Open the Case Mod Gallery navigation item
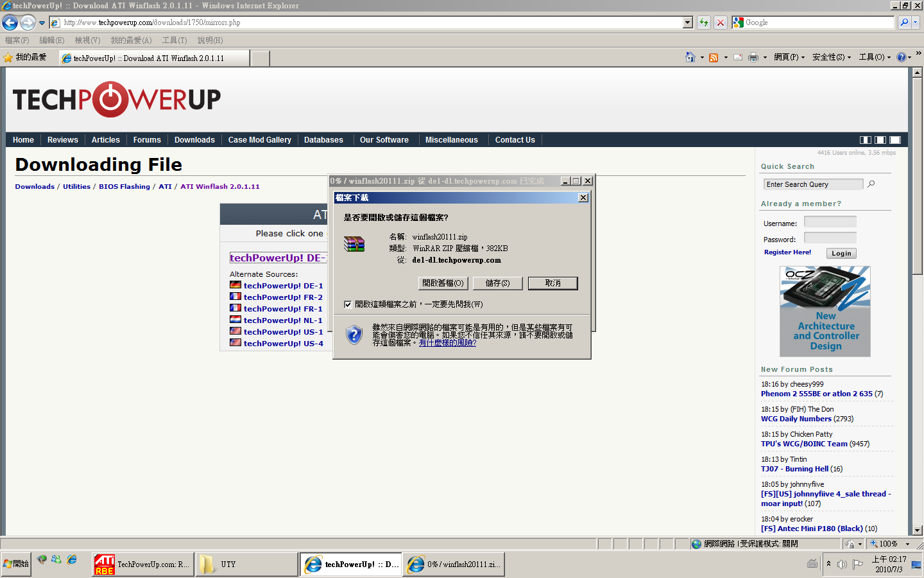 (260, 140)
